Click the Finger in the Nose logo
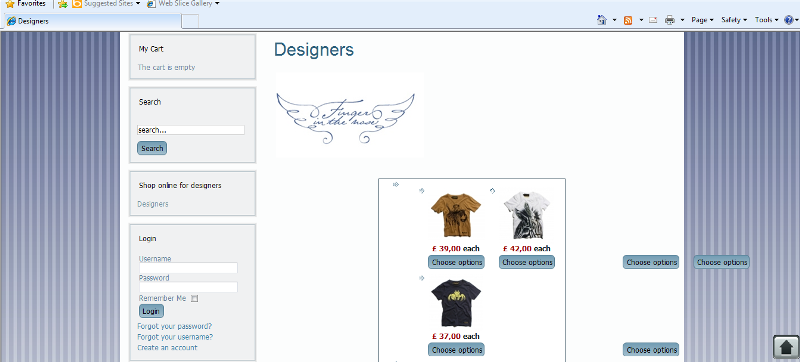This screenshot has height=362, width=800. [345, 118]
